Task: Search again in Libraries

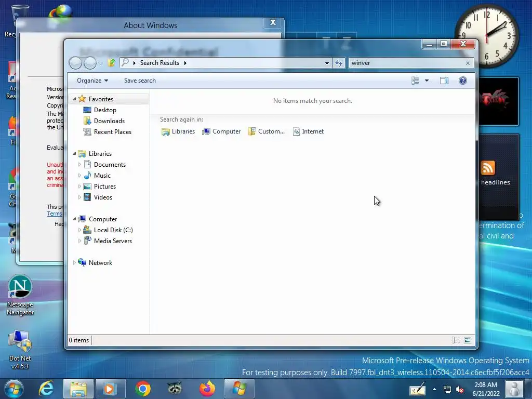Action: coord(178,131)
